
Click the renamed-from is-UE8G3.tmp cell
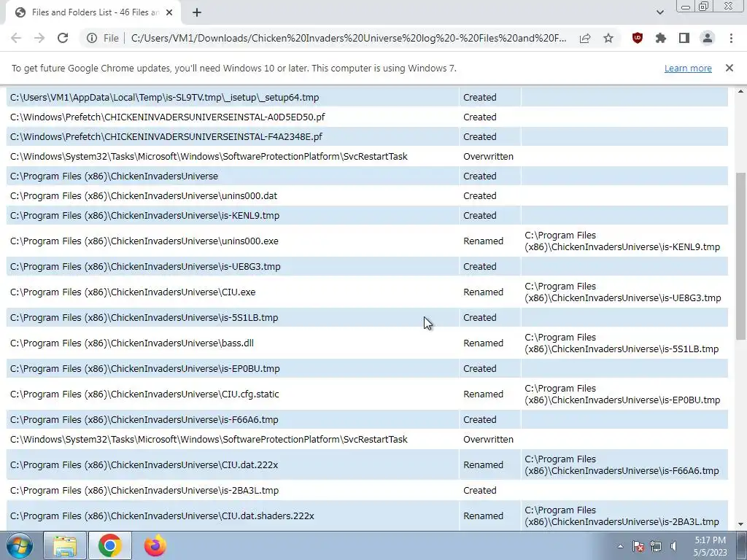(x=624, y=292)
